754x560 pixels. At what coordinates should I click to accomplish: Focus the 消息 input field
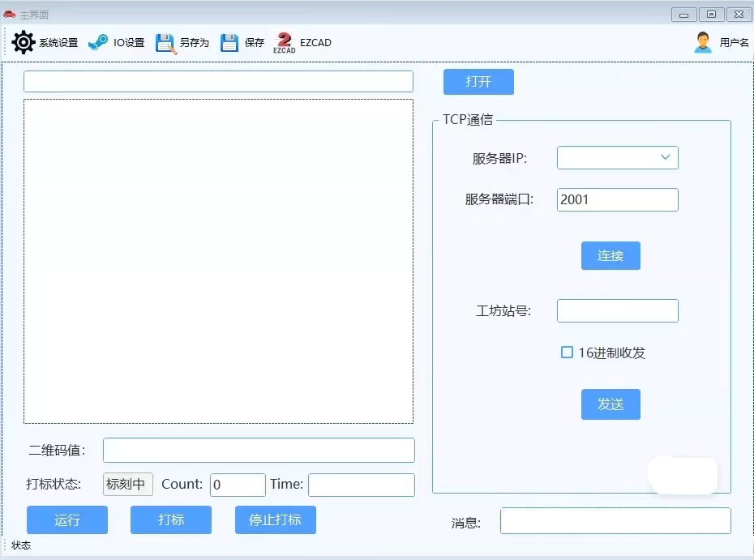pos(615,520)
